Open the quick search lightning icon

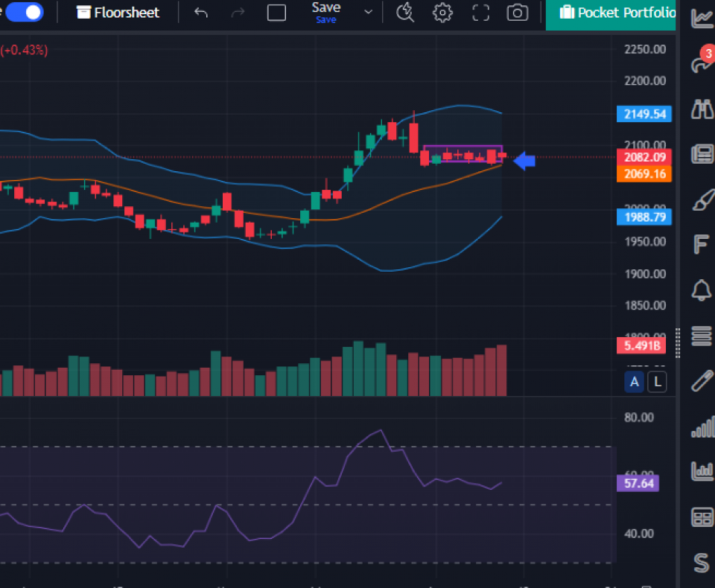click(x=405, y=13)
